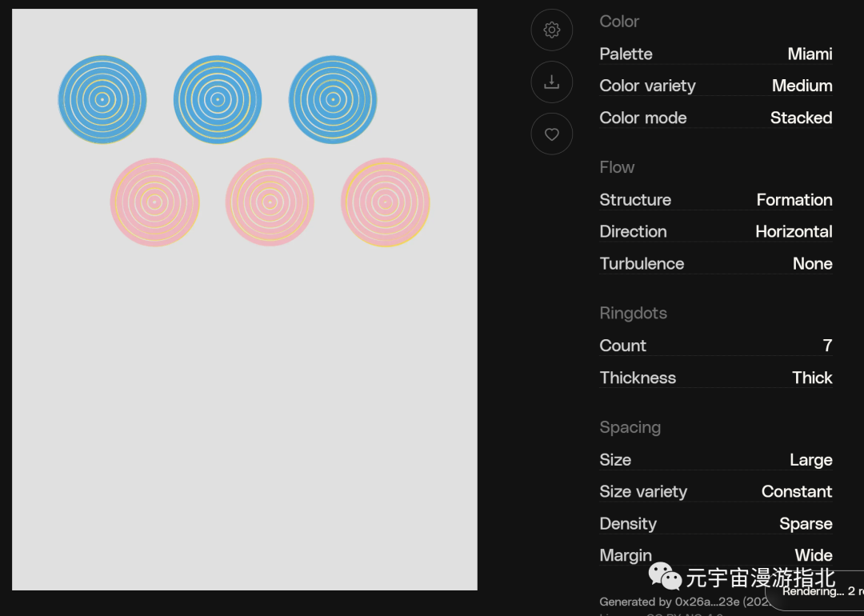Click the middle pink ring circle
This screenshot has height=616, width=864.
pos(270,202)
